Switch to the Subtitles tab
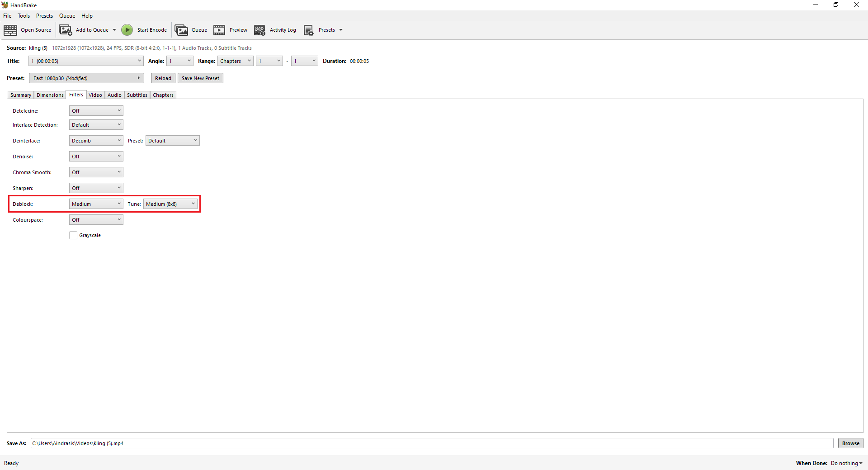Screen dimensions: 868x470 [137, 95]
